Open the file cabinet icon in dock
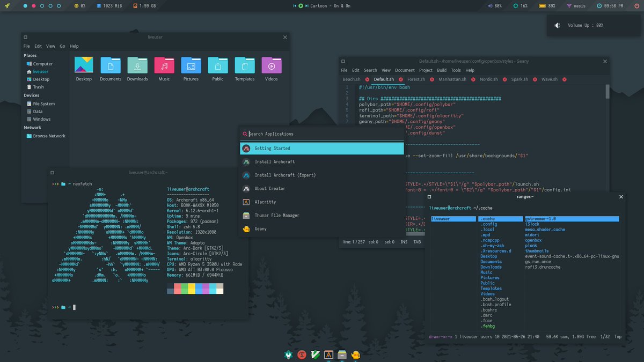The width and height of the screenshot is (644, 362). tap(342, 354)
